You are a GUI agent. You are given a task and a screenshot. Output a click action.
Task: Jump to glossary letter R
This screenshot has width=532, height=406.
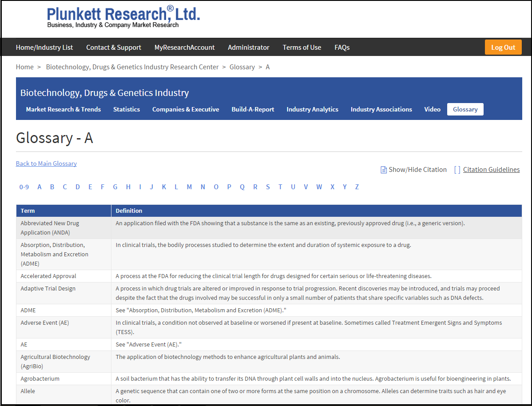tap(255, 187)
